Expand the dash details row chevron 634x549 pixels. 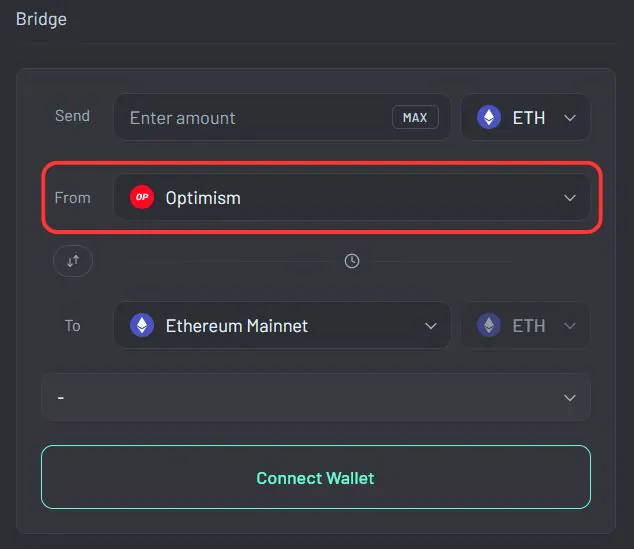570,398
